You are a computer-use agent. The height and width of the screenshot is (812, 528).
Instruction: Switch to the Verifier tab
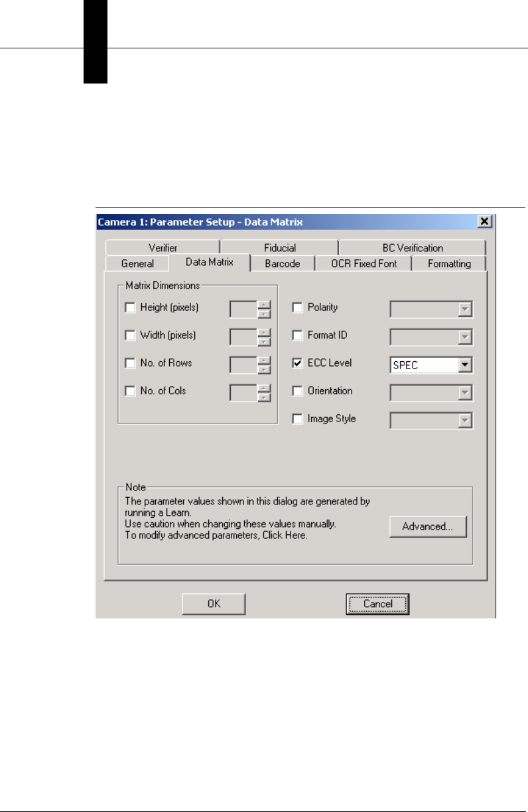163,248
